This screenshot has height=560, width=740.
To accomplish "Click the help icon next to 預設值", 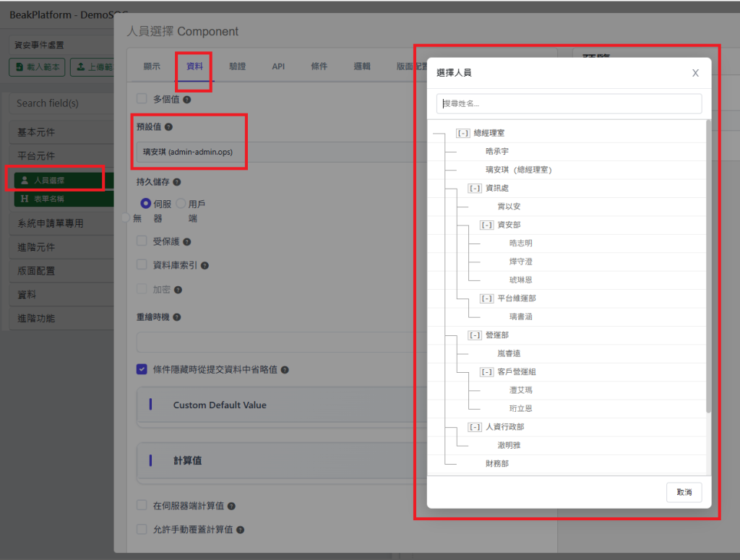I will (168, 127).
